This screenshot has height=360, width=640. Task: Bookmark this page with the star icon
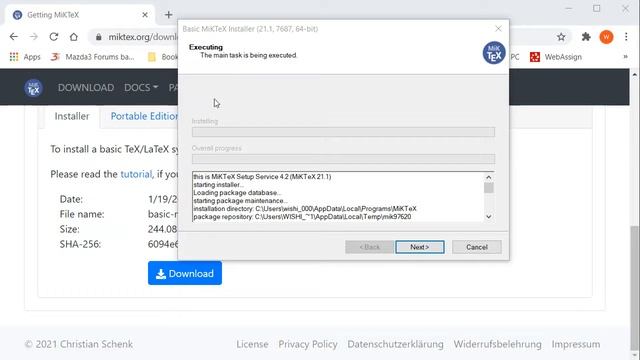561,37
